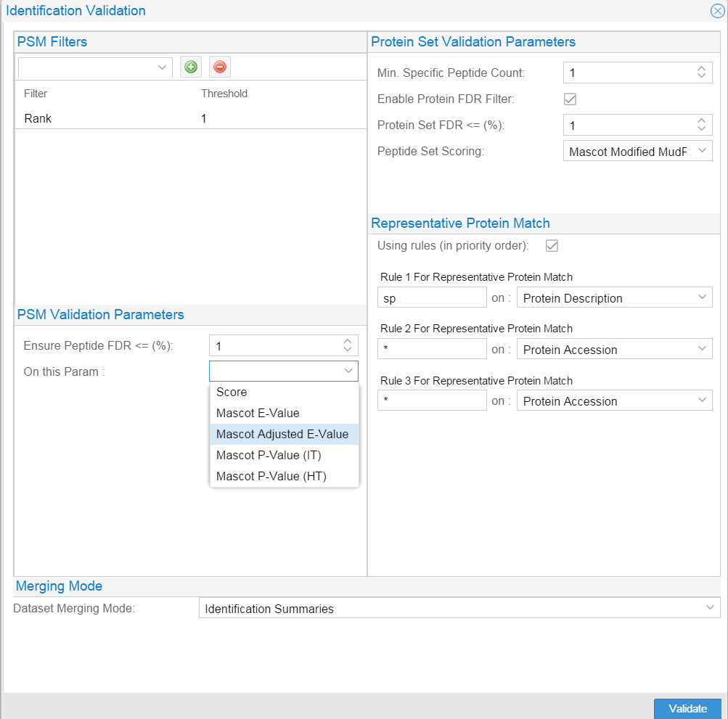Open the Peptide Set Scoring dropdown

[637, 152]
